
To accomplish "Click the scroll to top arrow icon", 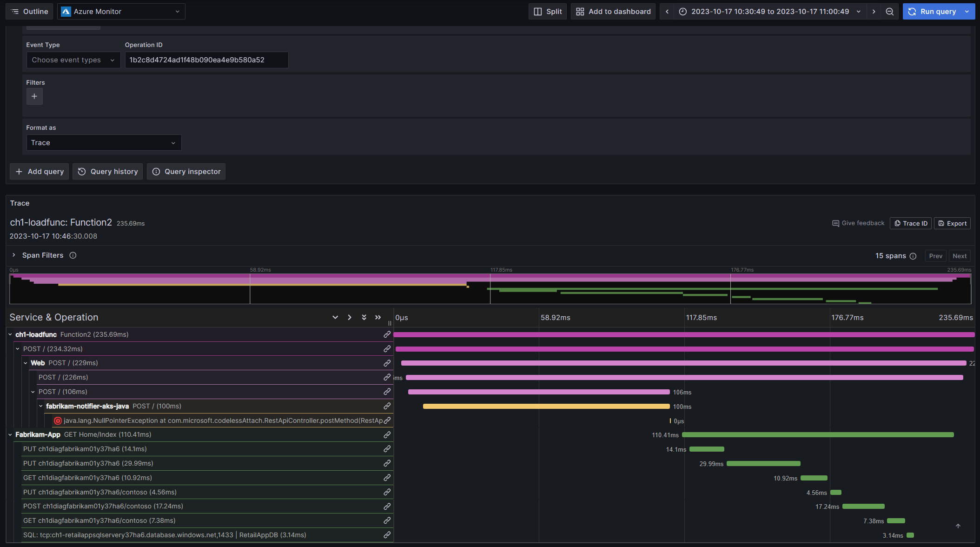I will coord(958,526).
